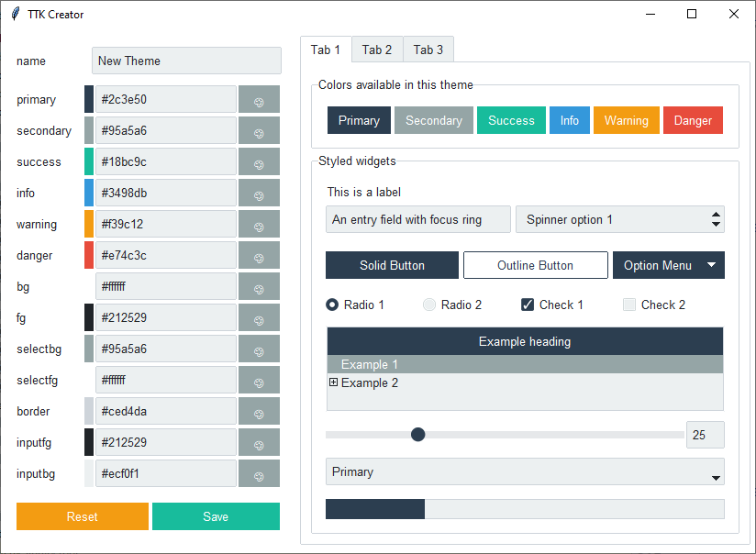Click the Success color button
756x554 pixels.
point(512,120)
